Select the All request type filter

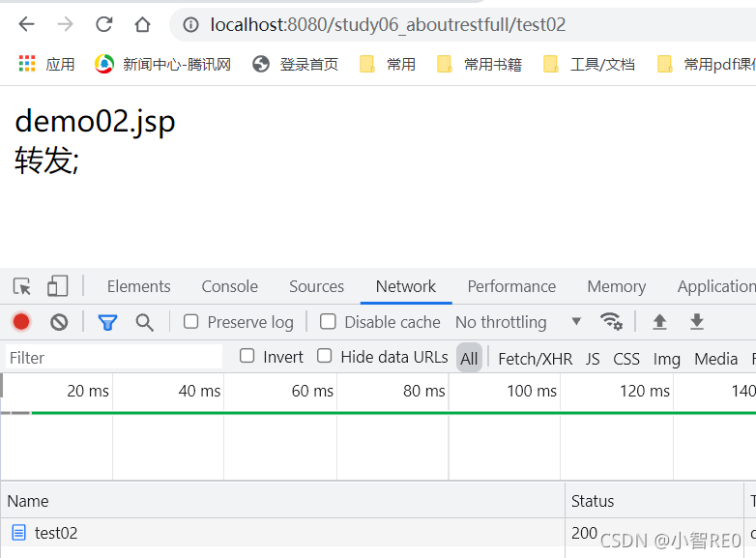click(x=469, y=359)
